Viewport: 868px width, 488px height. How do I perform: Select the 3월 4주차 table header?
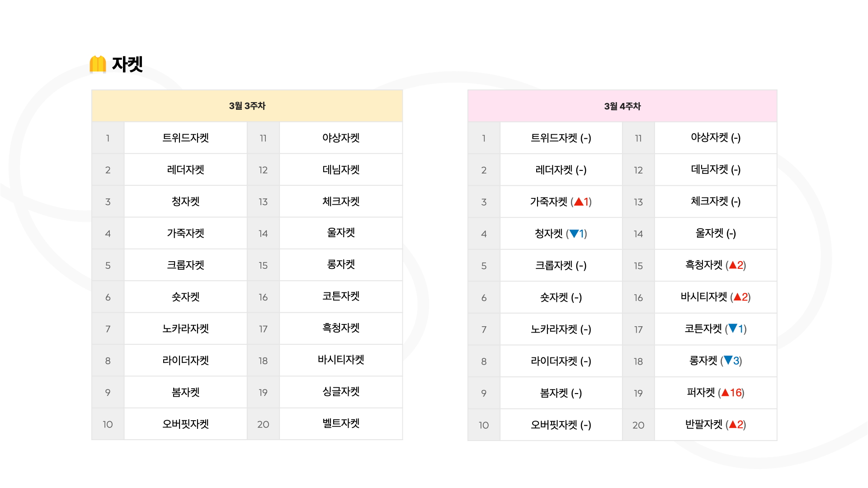[x=623, y=106]
